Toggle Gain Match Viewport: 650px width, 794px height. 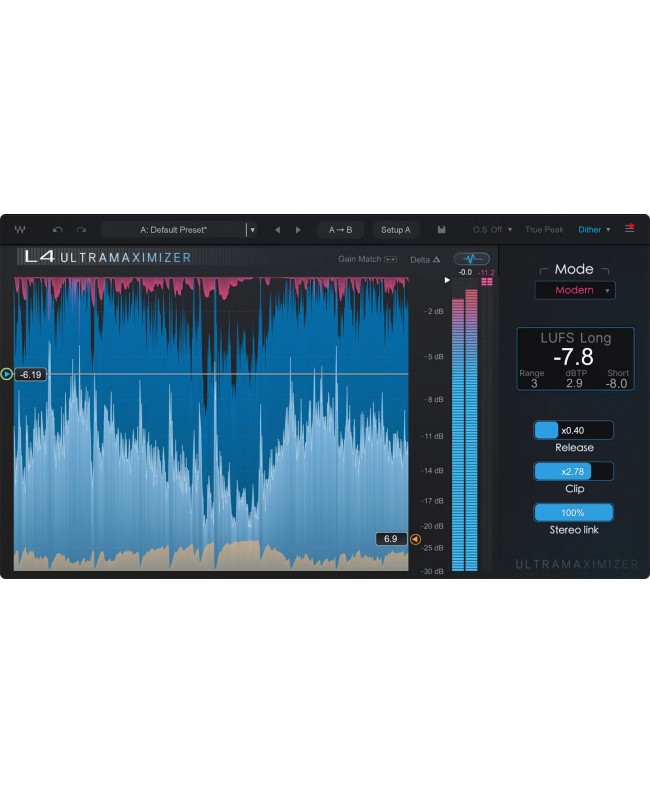click(x=368, y=259)
